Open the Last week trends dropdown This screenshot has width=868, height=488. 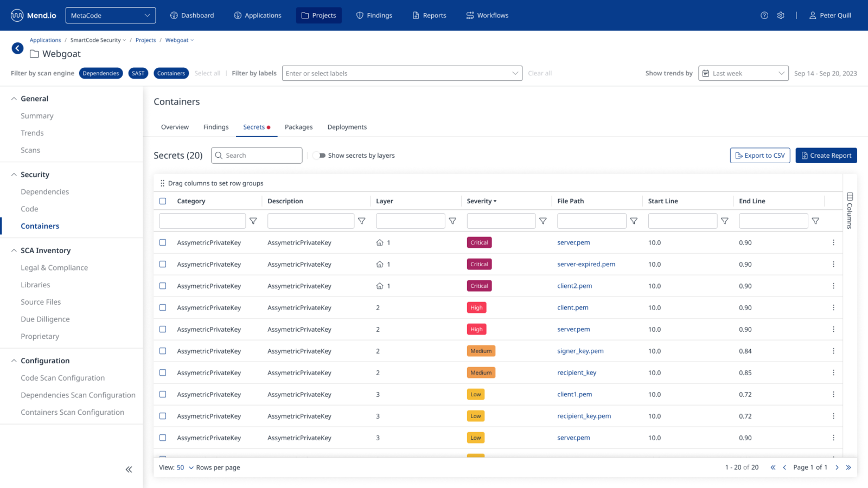743,73
